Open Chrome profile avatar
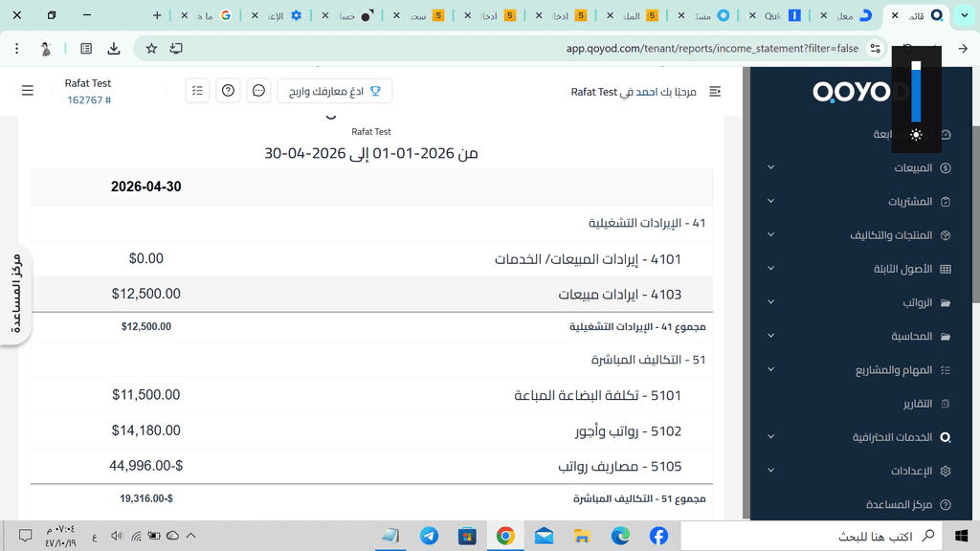980x551 pixels. [x=46, y=49]
